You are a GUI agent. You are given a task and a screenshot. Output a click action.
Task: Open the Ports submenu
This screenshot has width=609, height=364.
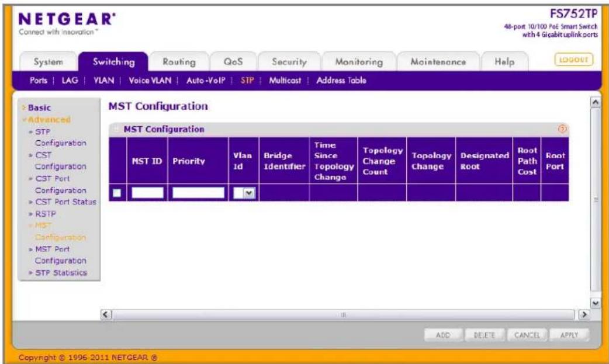click(x=39, y=81)
